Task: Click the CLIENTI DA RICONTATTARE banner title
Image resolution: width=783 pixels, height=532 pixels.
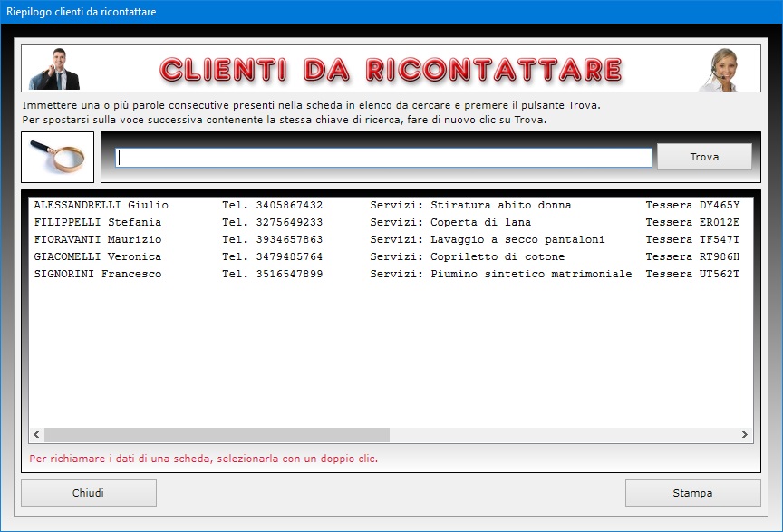Action: (x=391, y=70)
